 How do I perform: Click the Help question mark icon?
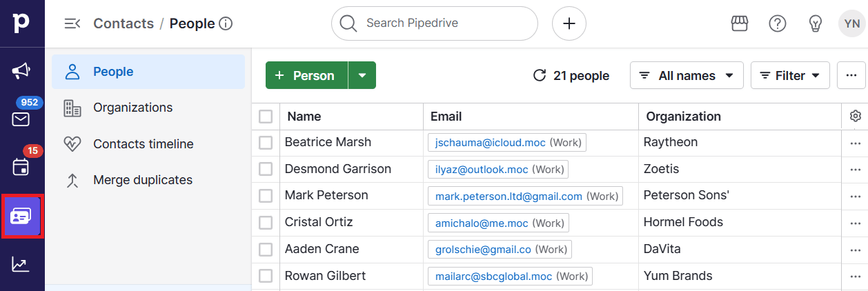778,23
